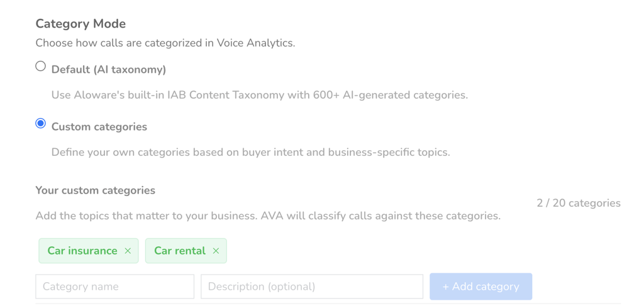This screenshot has height=306, width=644.
Task: Click the "Default (AI taxonomy)" label text
Action: click(109, 70)
